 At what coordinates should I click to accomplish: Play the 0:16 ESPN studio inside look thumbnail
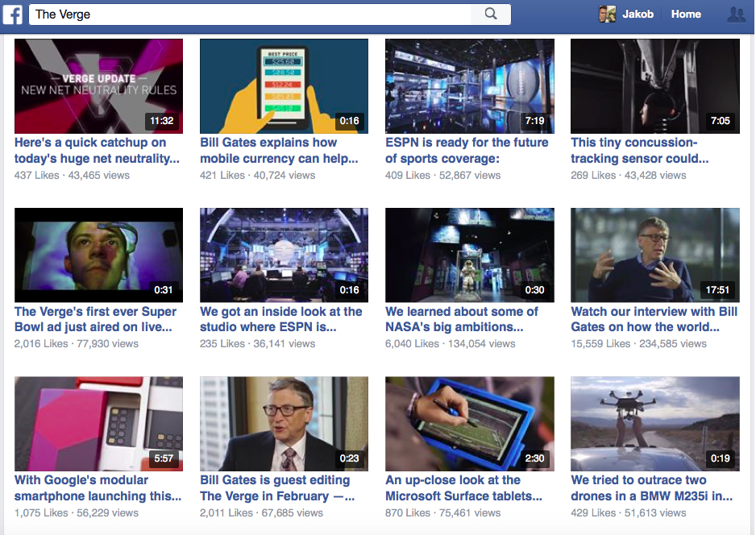(x=284, y=255)
